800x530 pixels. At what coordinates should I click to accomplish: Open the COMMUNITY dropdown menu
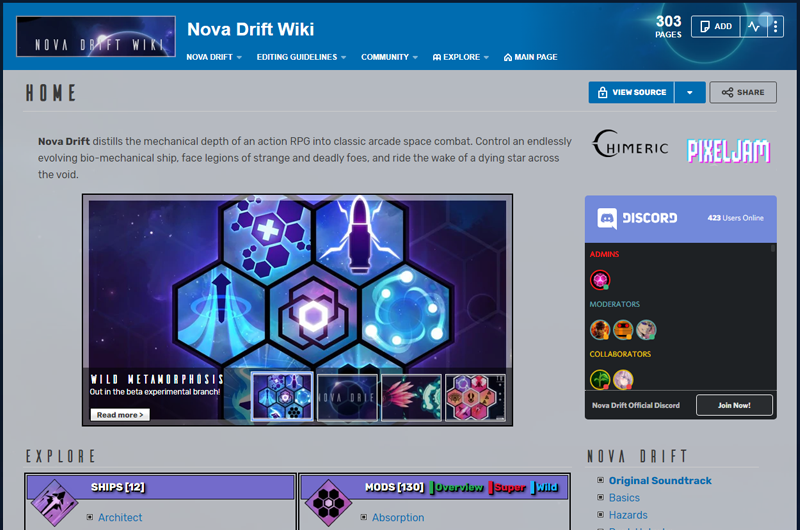tap(389, 57)
